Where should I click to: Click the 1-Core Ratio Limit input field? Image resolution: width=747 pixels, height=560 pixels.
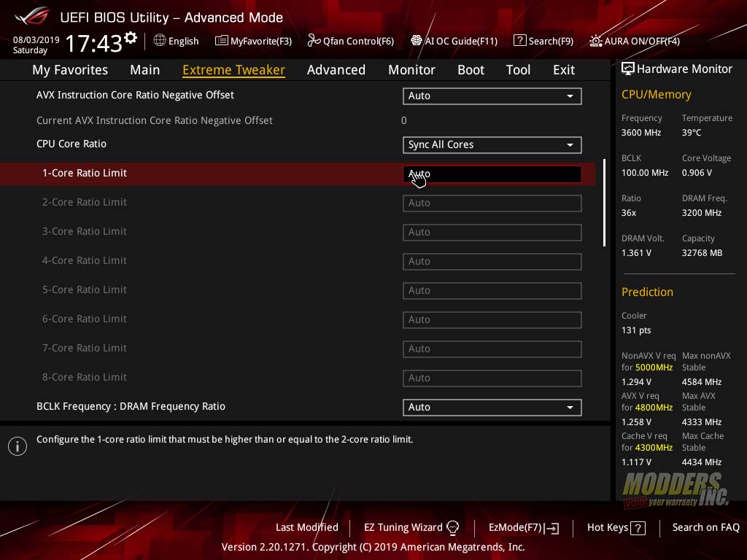pos(492,174)
